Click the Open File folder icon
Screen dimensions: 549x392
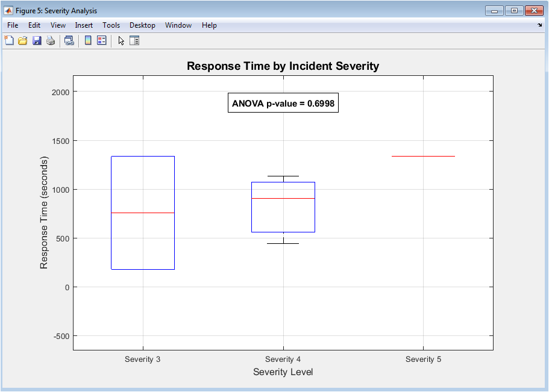23,40
